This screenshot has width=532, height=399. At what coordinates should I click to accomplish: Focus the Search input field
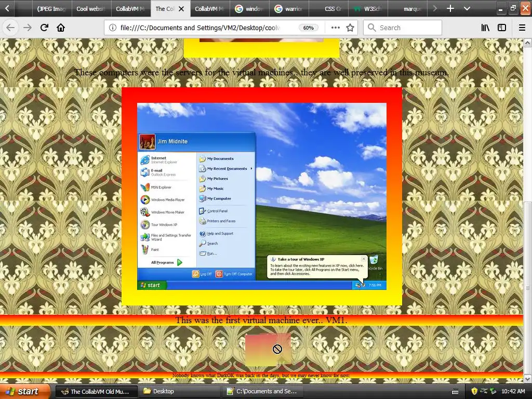click(403, 28)
